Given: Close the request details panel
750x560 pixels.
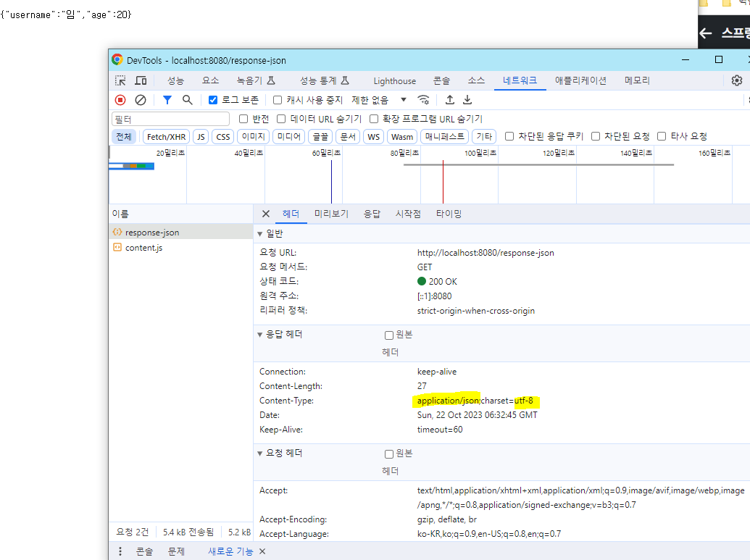Looking at the screenshot, I should coord(266,214).
